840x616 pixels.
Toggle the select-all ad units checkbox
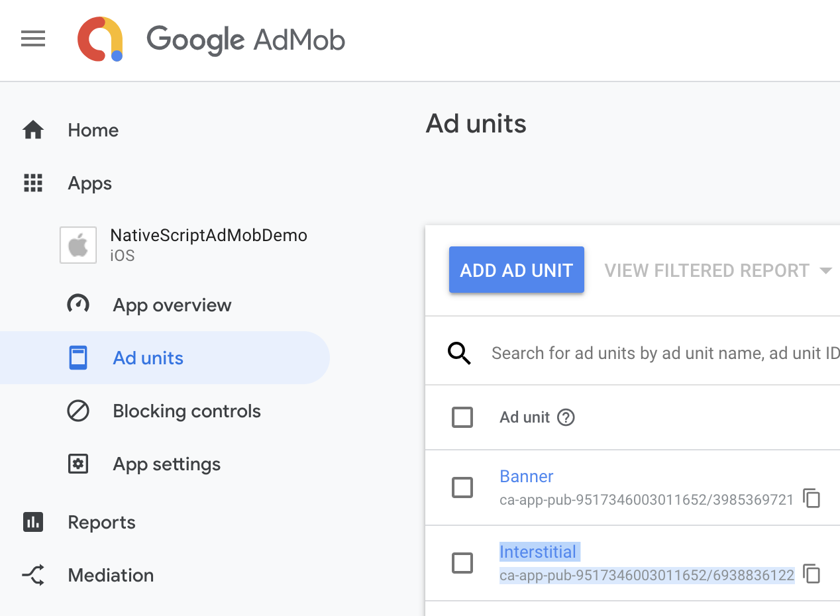[462, 417]
